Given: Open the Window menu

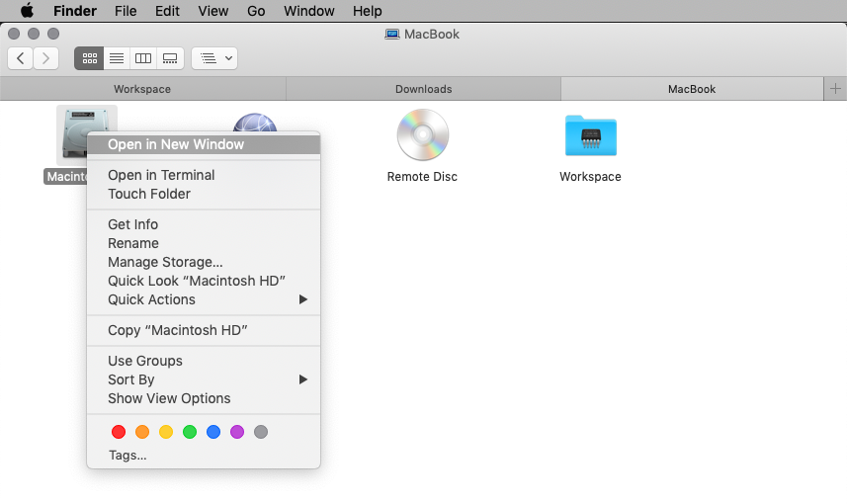Looking at the screenshot, I should click(x=309, y=11).
